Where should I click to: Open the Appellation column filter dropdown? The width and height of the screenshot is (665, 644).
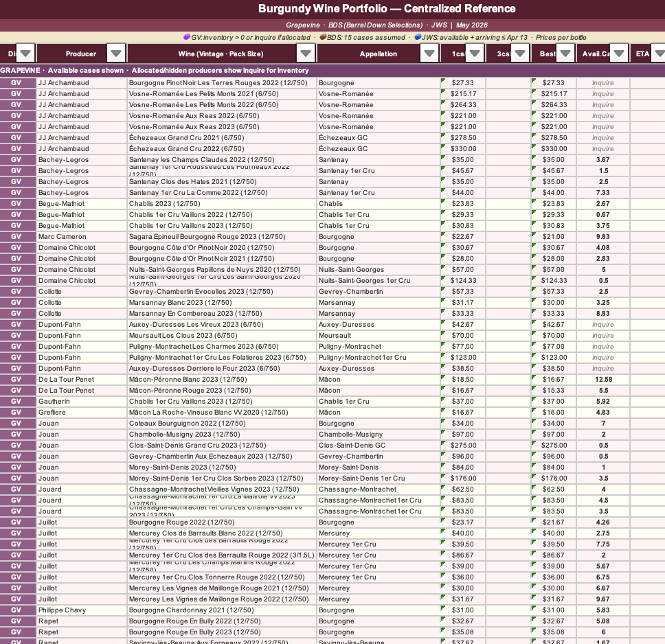[429, 54]
